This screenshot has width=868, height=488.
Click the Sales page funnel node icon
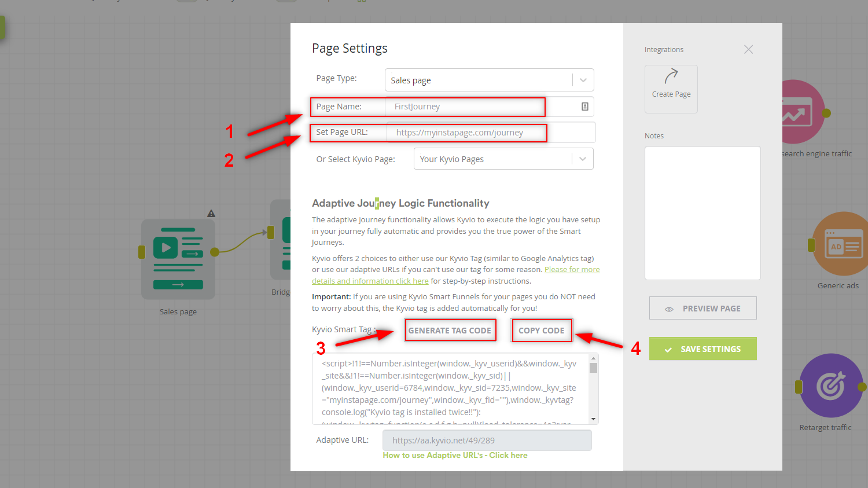(178, 259)
